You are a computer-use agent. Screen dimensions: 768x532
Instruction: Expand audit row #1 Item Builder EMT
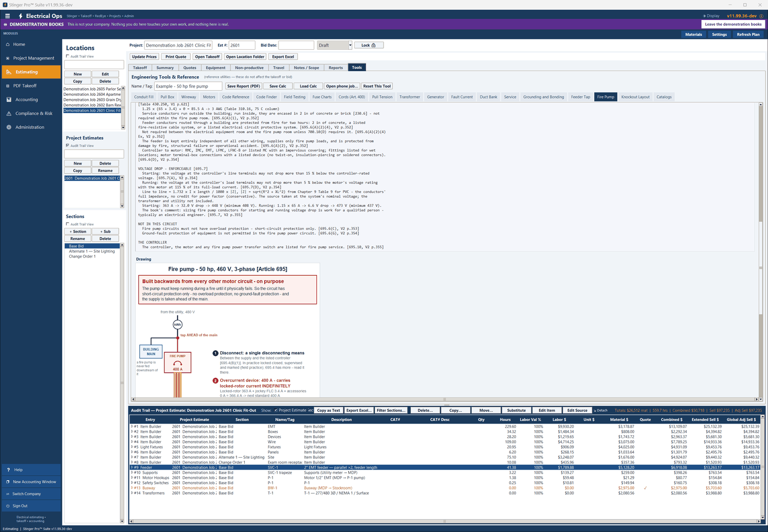(x=132, y=427)
